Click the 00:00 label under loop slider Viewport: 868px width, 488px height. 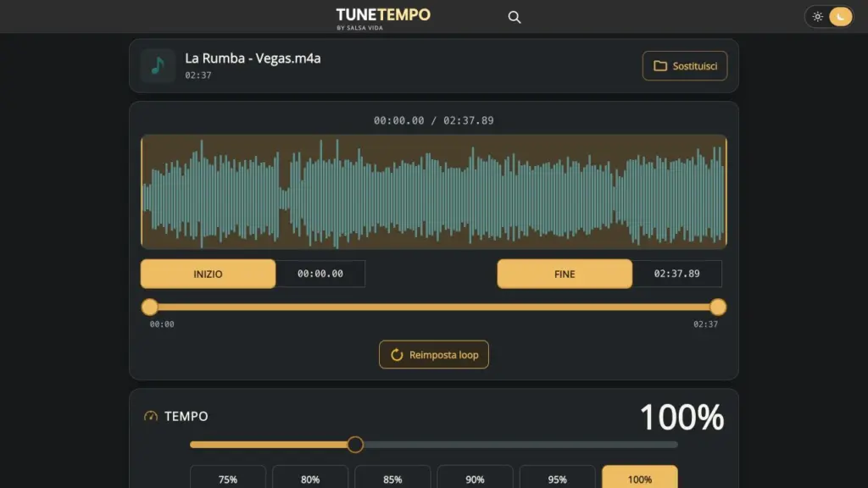click(162, 324)
